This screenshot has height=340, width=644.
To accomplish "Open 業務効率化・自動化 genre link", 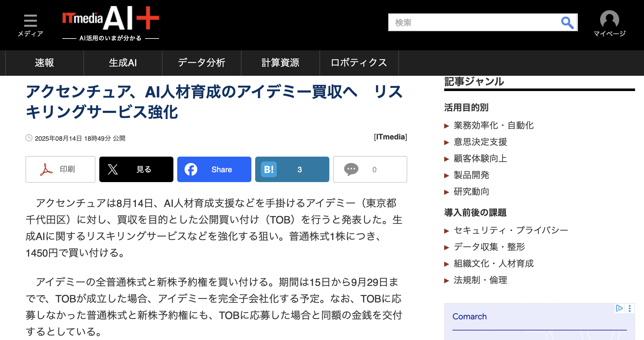I will pos(493,125).
